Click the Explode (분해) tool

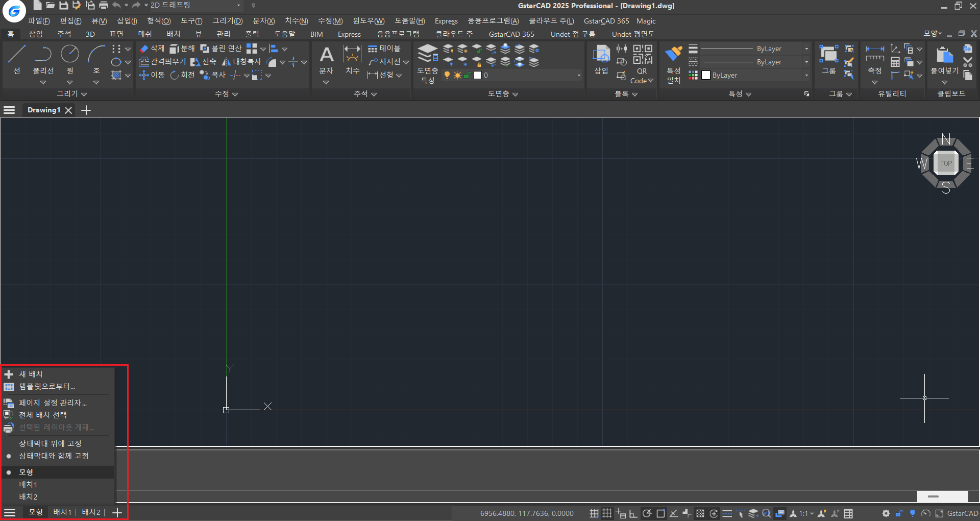(182, 49)
